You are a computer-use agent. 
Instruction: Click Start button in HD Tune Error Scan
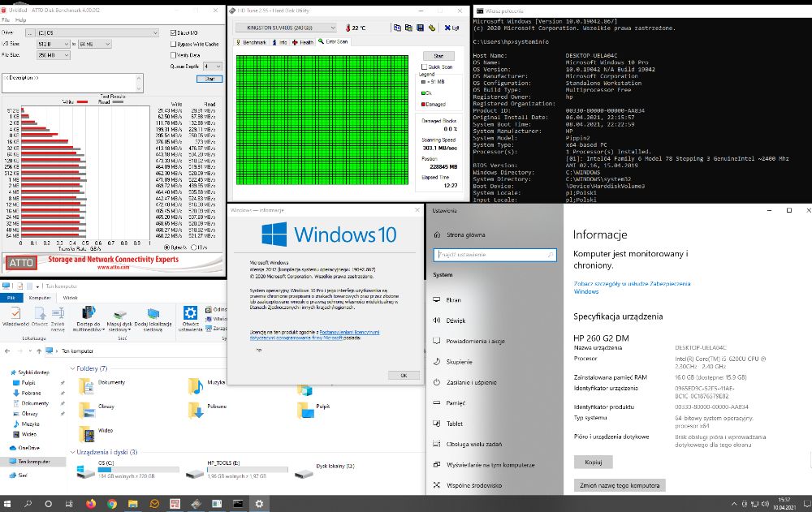438,55
